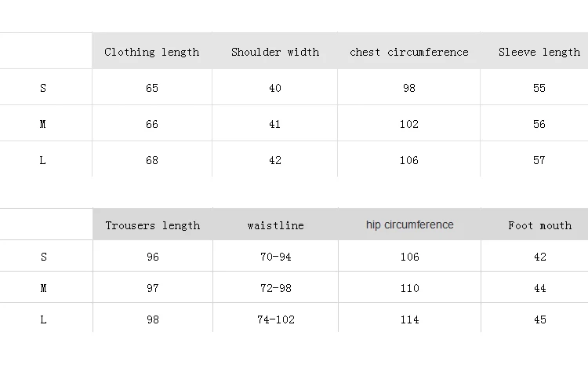This screenshot has width=588, height=376.
Task: Select the hip circumference value 114
Action: (x=409, y=319)
